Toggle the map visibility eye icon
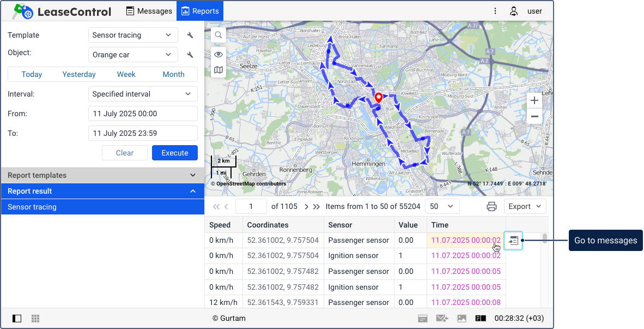 218,54
